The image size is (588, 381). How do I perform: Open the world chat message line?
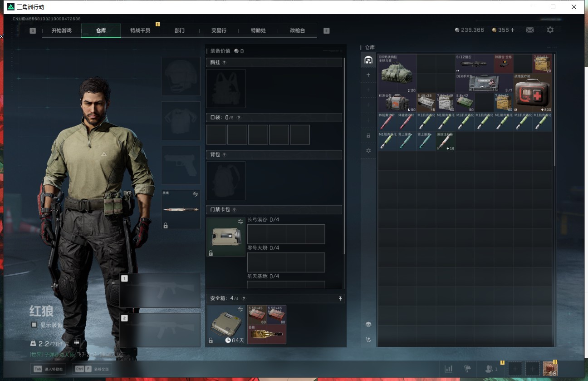click(76, 354)
